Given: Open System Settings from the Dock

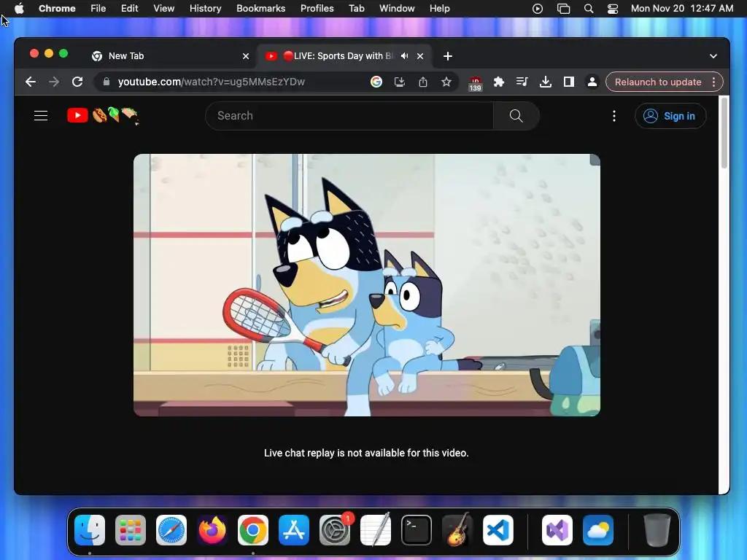Looking at the screenshot, I should click(335, 530).
